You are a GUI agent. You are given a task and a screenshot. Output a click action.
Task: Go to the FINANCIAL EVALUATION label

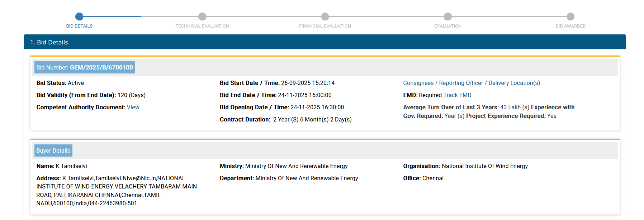coord(325,26)
